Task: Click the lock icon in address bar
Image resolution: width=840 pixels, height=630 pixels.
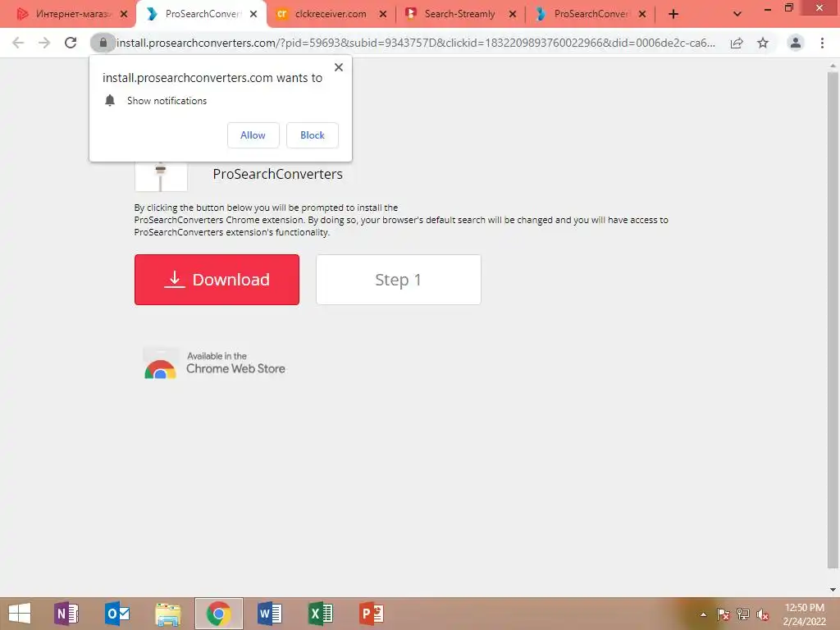Action: (x=103, y=43)
